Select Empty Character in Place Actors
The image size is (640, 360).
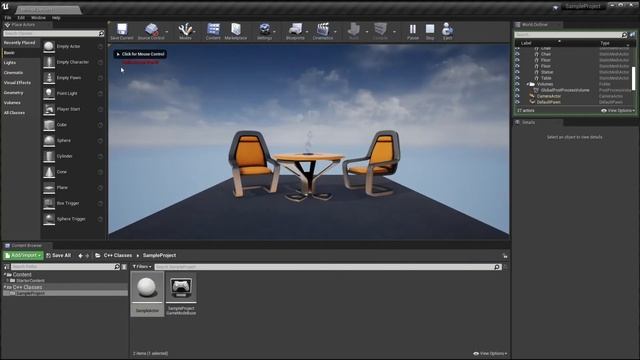[73, 62]
